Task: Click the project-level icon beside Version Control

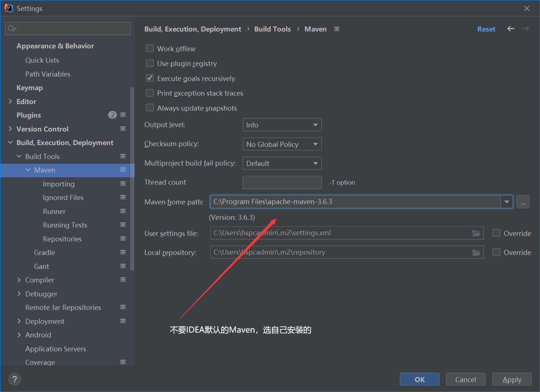Action: tap(123, 129)
